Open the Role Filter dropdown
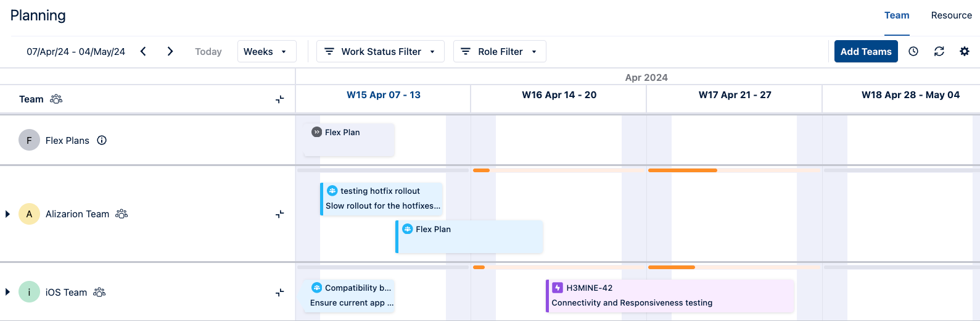 500,52
